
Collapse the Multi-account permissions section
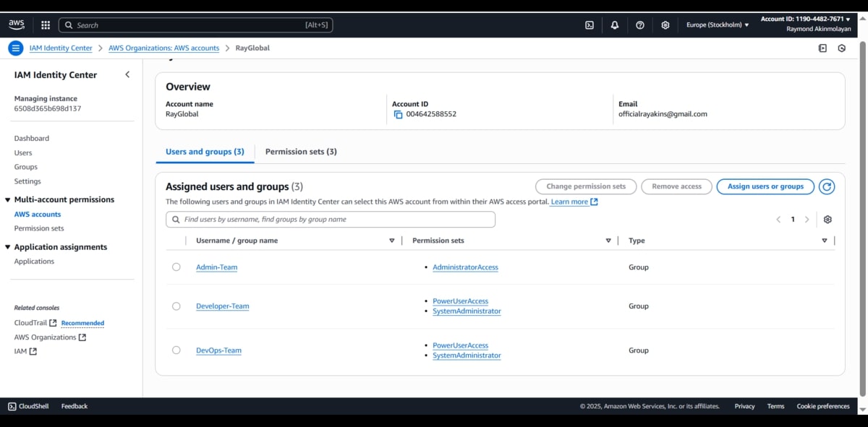tap(8, 199)
